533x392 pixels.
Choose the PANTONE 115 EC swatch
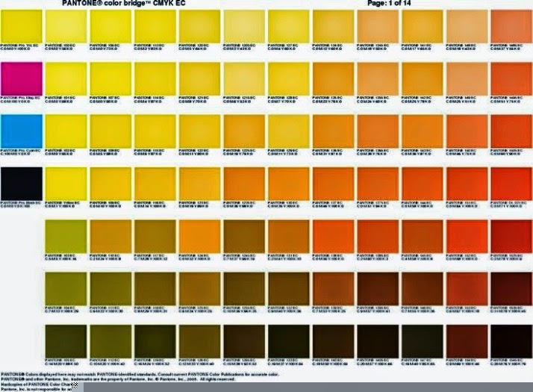pyautogui.click(x=155, y=131)
